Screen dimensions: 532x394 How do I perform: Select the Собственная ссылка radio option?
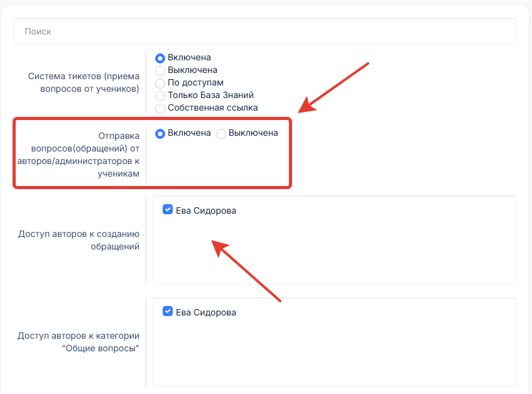[160, 108]
